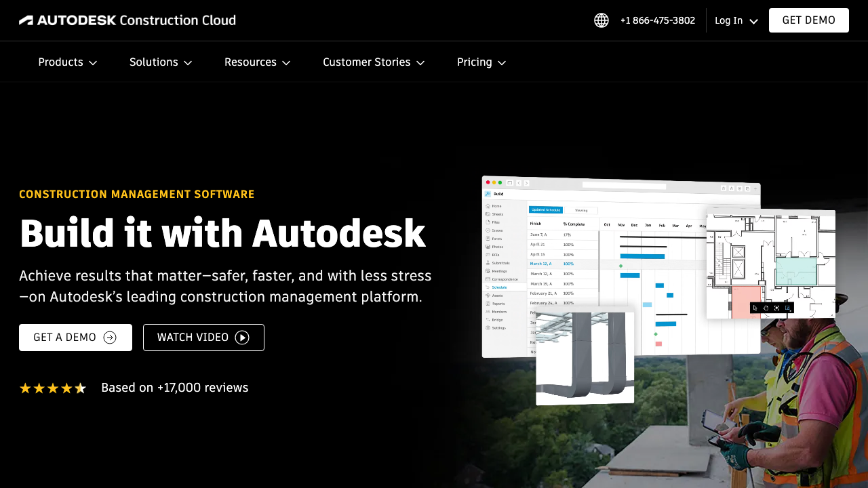Open the Solutions dropdown

[161, 62]
